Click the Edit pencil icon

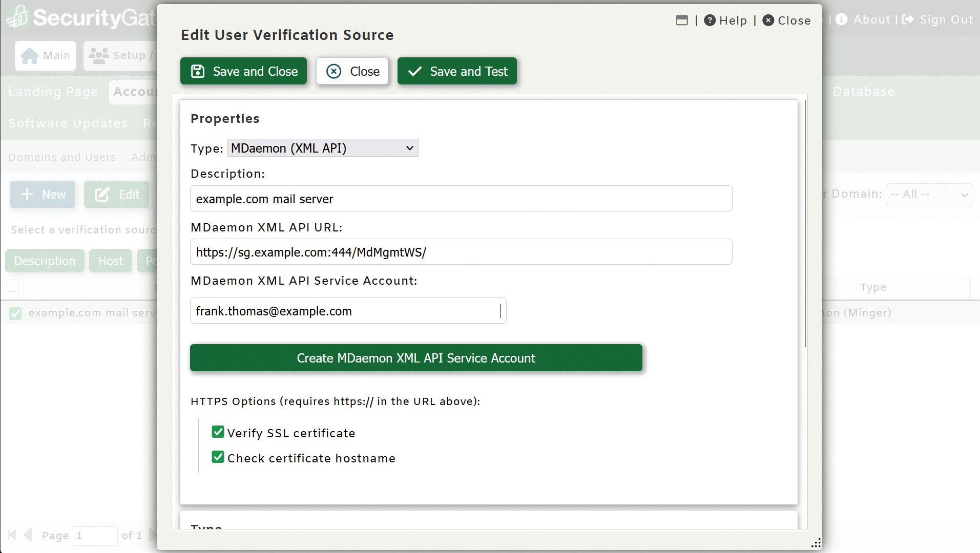point(101,194)
